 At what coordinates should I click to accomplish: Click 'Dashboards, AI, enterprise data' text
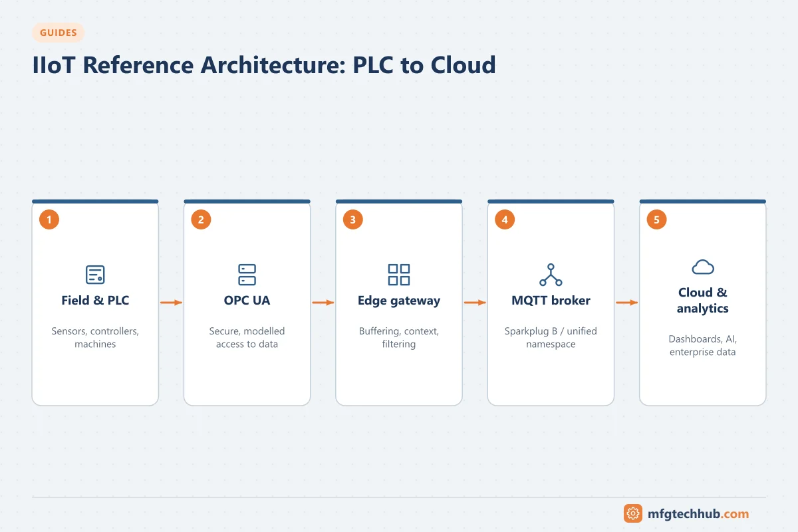pyautogui.click(x=703, y=345)
